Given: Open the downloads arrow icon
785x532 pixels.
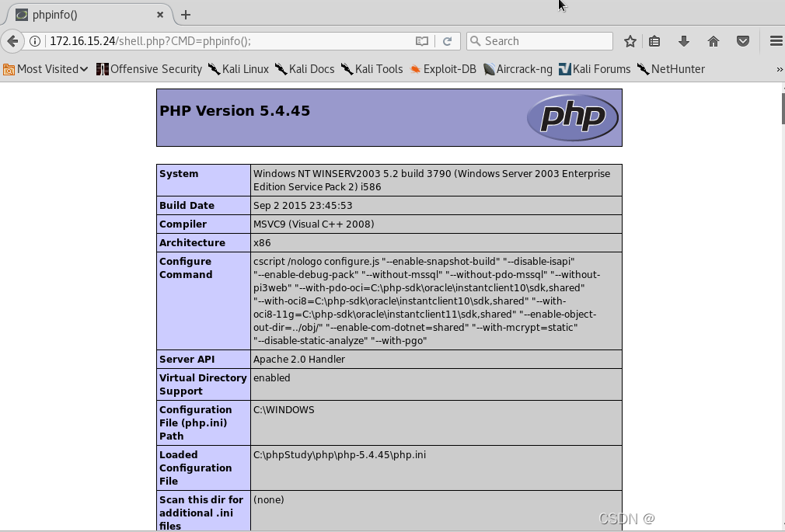Looking at the screenshot, I should [684, 41].
